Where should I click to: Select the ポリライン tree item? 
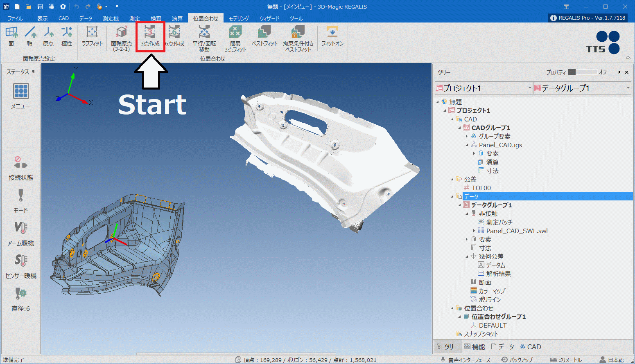(x=490, y=299)
